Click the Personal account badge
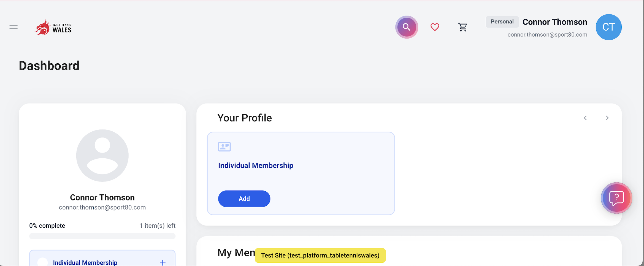 tap(502, 22)
